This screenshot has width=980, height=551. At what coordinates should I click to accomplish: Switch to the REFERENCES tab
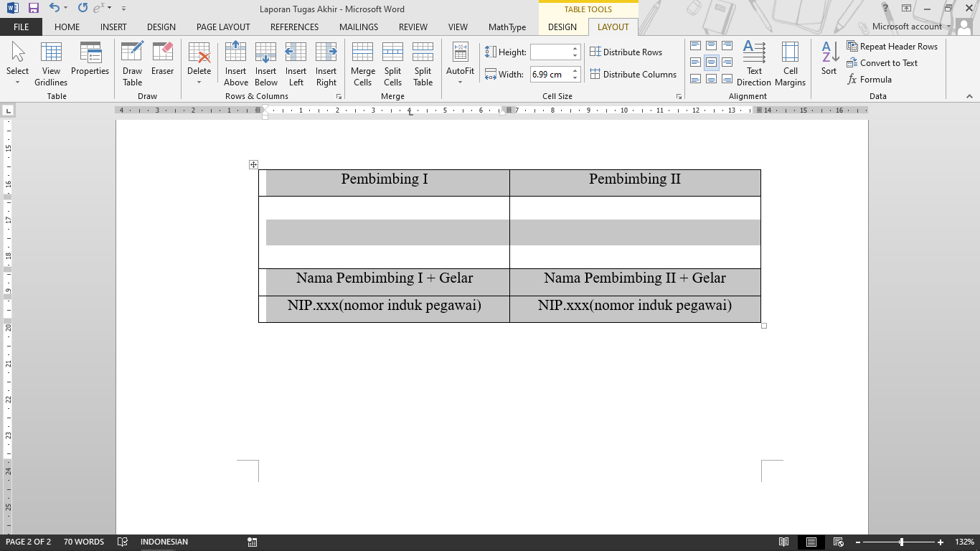tap(294, 27)
